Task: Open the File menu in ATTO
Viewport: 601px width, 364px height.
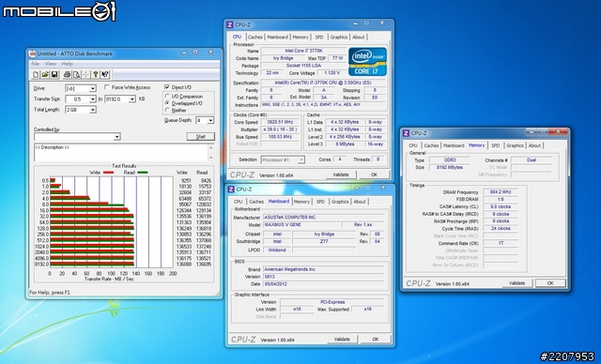Action: tap(36, 64)
